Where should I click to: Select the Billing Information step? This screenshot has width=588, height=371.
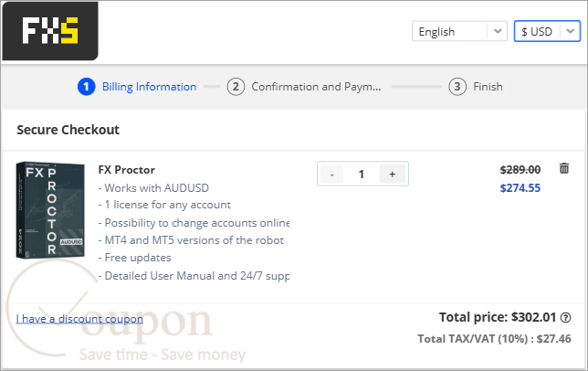coord(137,87)
